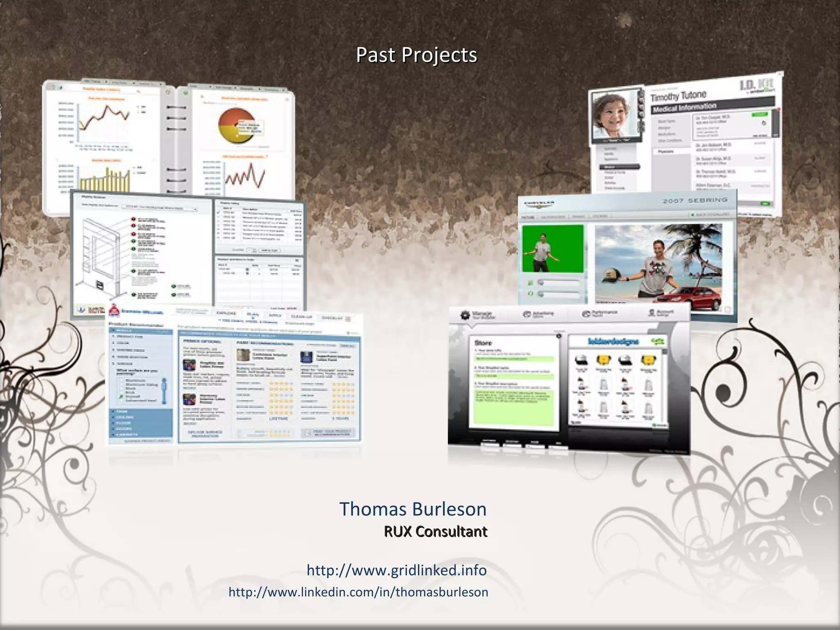
Task: Open the Account tab in the store app
Action: (x=661, y=313)
